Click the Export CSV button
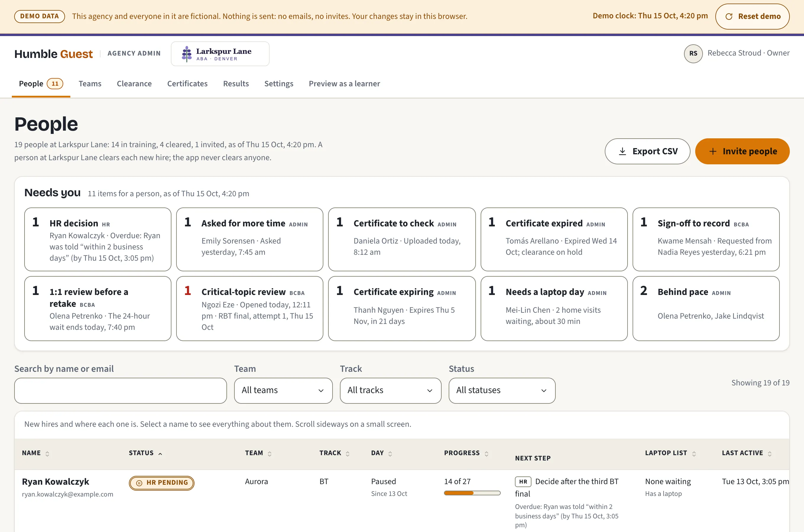The image size is (804, 532). tap(647, 151)
